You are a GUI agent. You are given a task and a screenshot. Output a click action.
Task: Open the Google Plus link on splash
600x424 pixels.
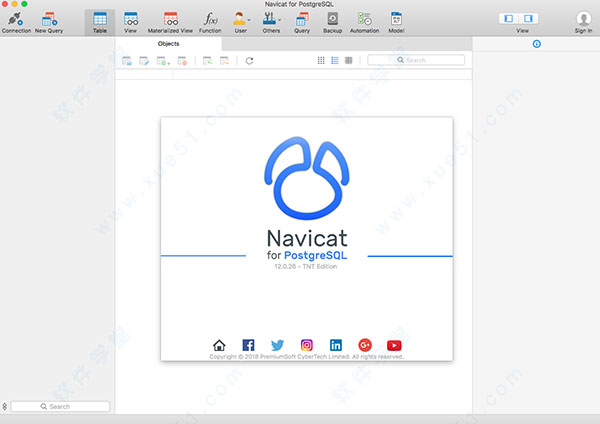pos(365,345)
